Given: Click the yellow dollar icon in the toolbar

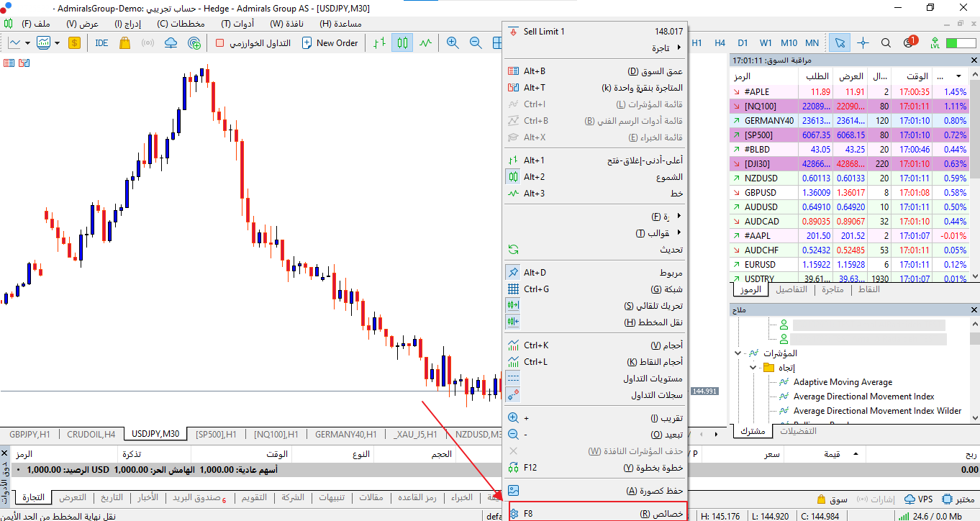Looking at the screenshot, I should coord(75,43).
